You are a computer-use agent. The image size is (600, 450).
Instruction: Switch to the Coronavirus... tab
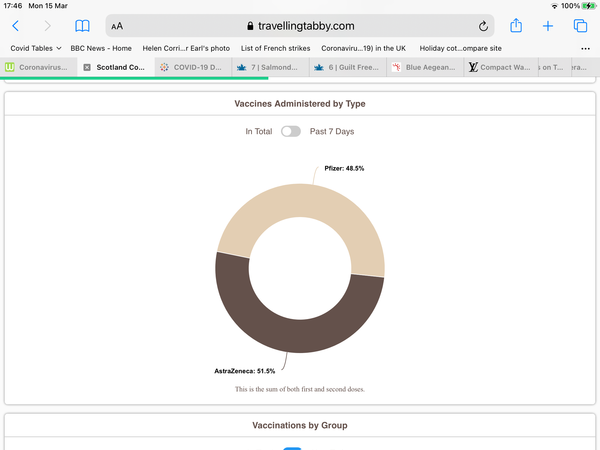pos(38,67)
